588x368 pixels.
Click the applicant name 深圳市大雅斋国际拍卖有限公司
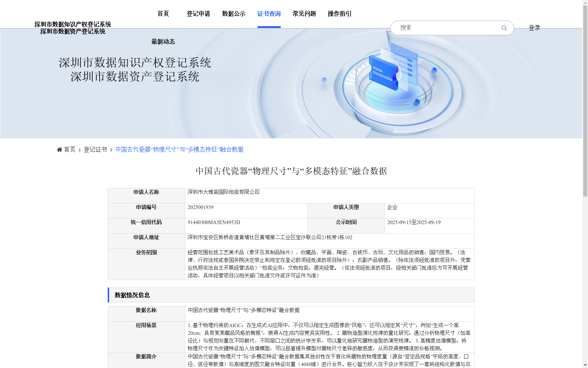pyautogui.click(x=223, y=192)
